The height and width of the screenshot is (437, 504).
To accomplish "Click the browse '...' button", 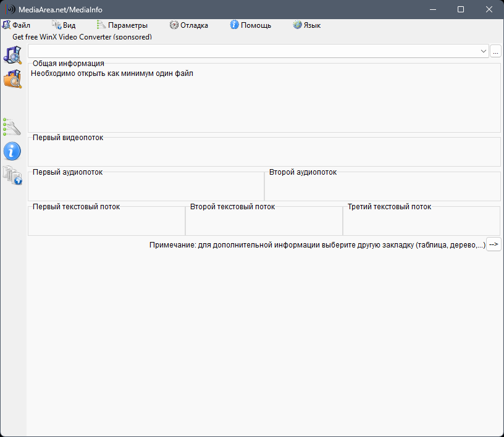I will click(495, 51).
